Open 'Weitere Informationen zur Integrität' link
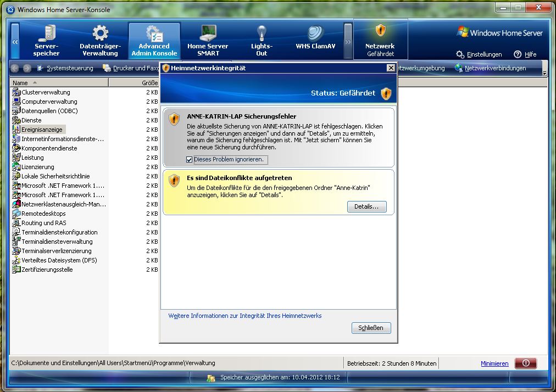 coord(244,316)
